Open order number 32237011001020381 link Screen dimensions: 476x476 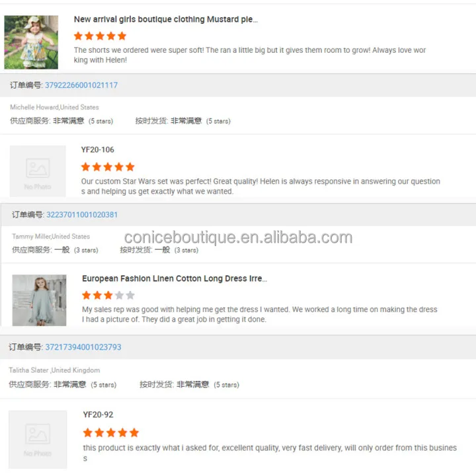[x=82, y=215]
